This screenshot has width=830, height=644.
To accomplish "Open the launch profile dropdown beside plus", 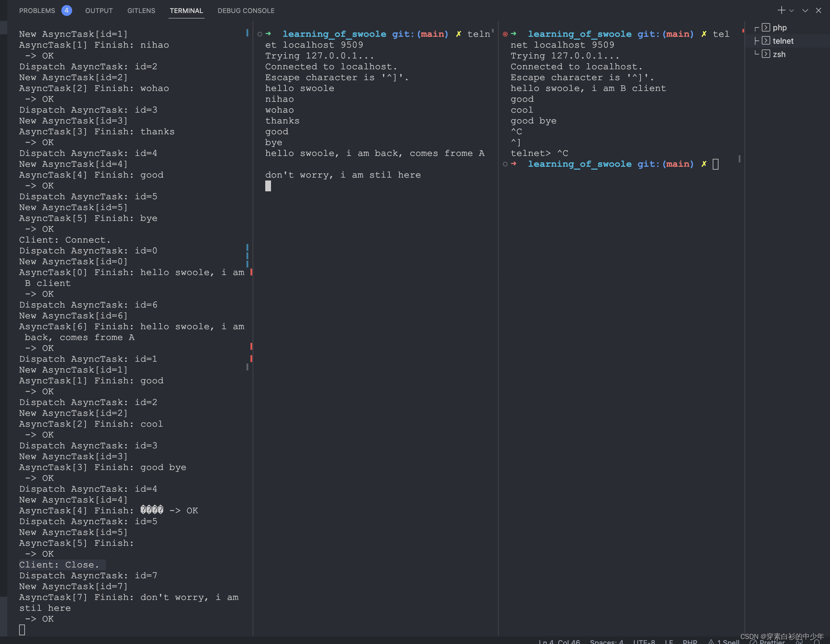I will [792, 10].
